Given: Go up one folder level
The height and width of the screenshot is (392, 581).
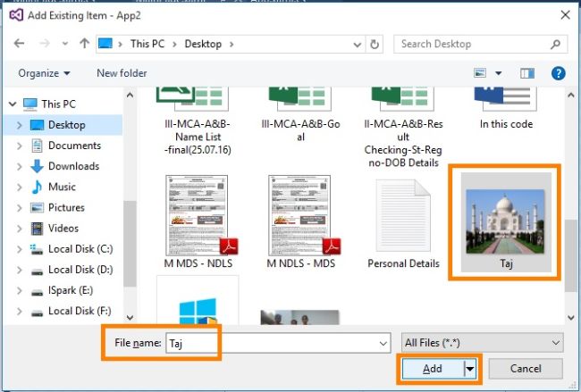Looking at the screenshot, I should coord(85,44).
